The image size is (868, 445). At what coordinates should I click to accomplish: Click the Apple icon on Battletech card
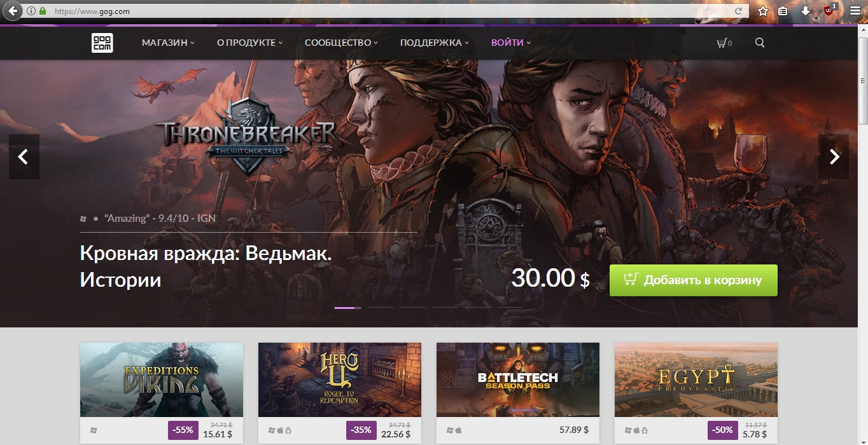[x=458, y=430]
